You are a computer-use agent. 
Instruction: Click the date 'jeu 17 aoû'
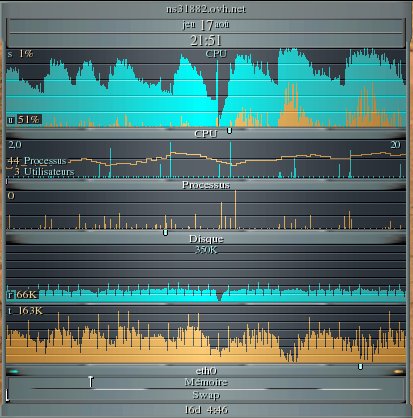coord(206,25)
